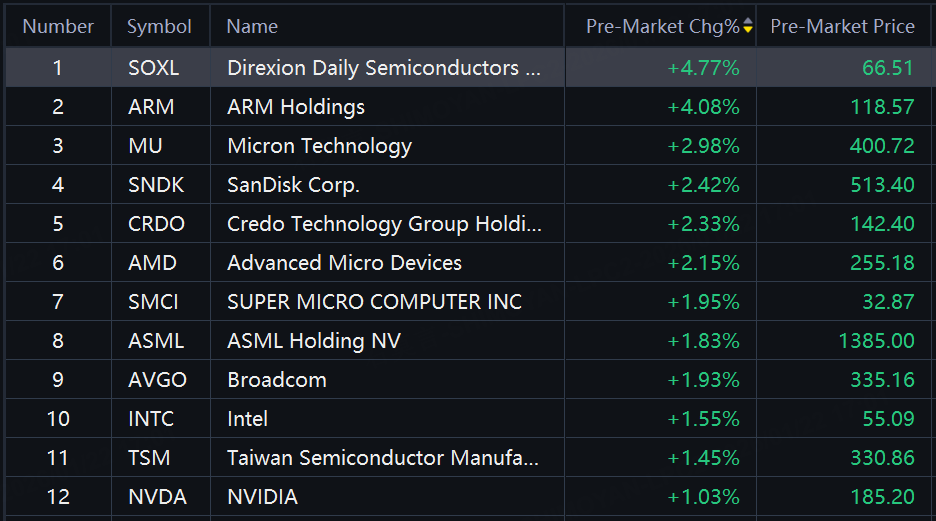Click the 1385.00 pre-market price cell
This screenshot has height=521, width=936.
(x=877, y=341)
